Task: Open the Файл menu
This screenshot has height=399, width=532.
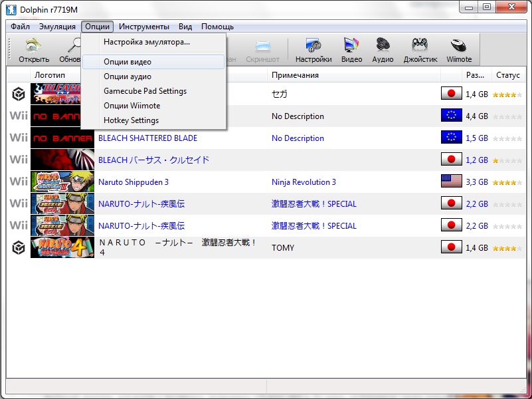Action: (20, 27)
